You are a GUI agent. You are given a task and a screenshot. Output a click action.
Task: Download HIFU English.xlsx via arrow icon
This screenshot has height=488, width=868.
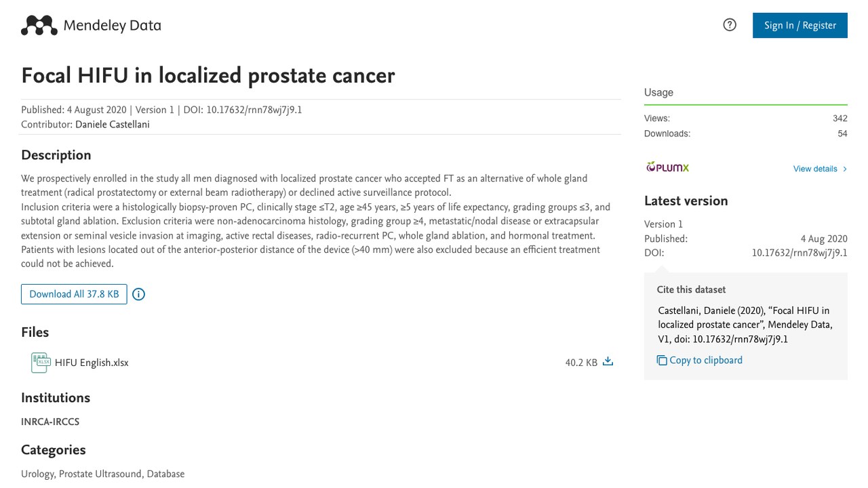(x=608, y=362)
